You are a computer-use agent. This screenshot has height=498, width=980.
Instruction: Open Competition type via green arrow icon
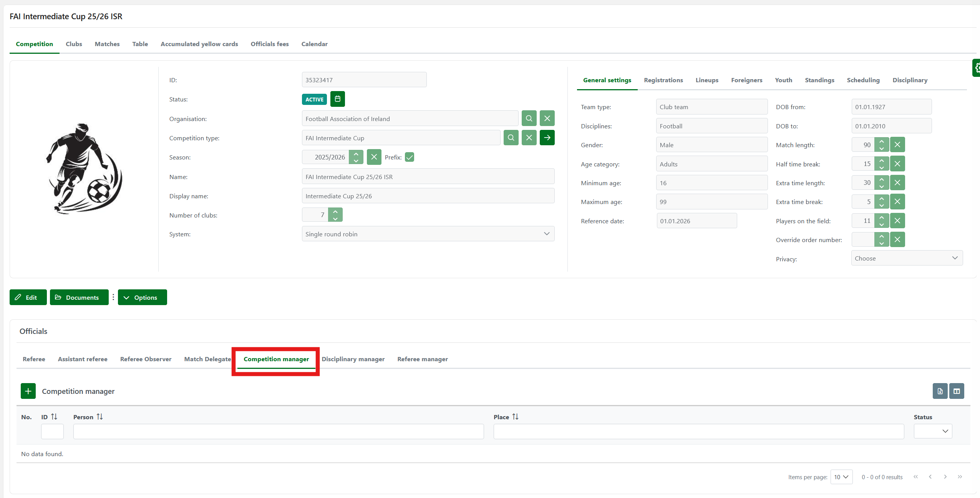(x=547, y=138)
